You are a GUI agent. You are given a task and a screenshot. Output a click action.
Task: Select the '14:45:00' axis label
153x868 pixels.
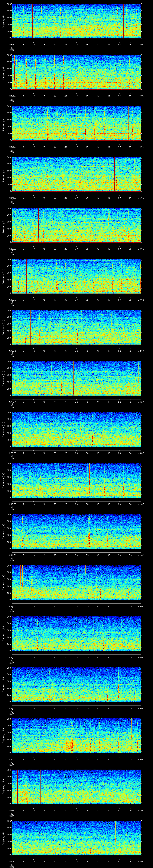12,759
